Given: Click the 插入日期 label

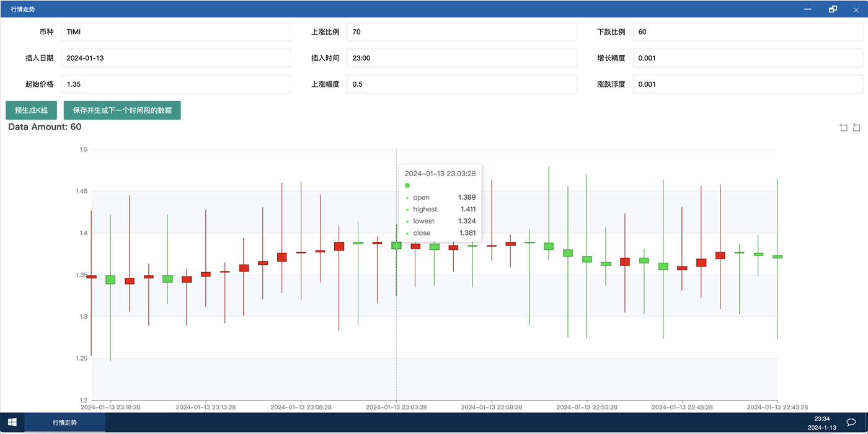Looking at the screenshot, I should click(x=39, y=58).
